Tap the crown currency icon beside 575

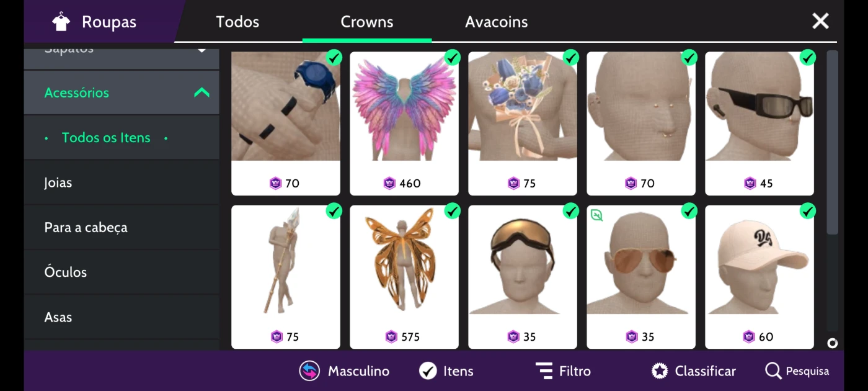point(391,337)
